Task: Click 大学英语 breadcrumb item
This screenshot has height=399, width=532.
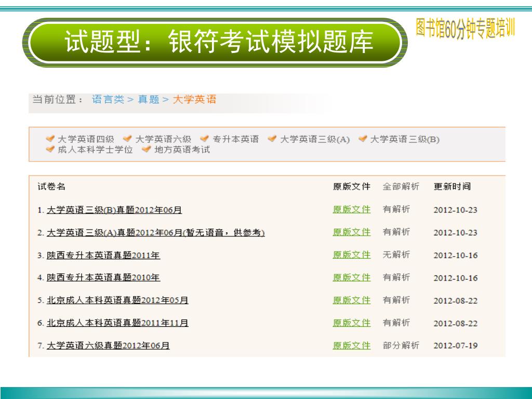Action: (x=194, y=99)
